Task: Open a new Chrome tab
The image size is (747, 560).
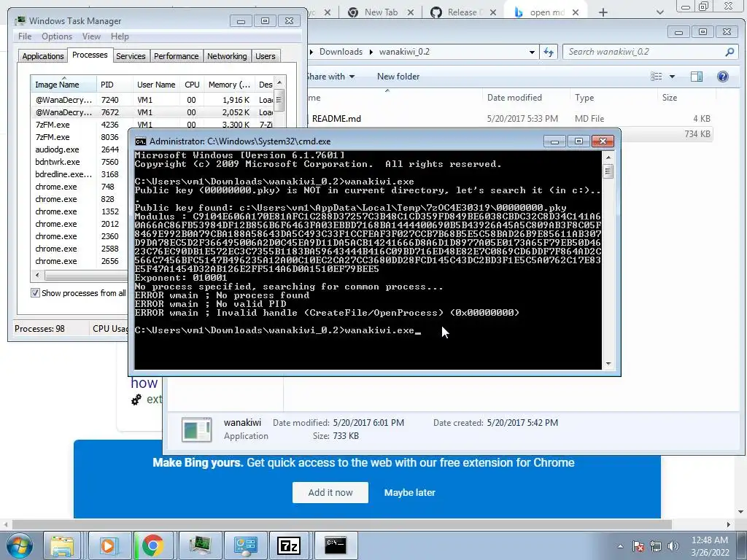Action: (603, 12)
